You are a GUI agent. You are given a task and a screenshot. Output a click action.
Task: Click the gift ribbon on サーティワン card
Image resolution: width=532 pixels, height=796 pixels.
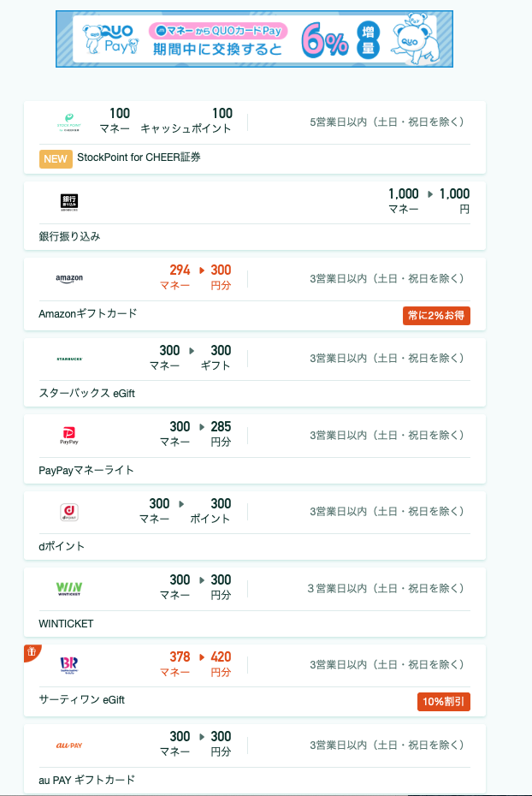point(32,652)
